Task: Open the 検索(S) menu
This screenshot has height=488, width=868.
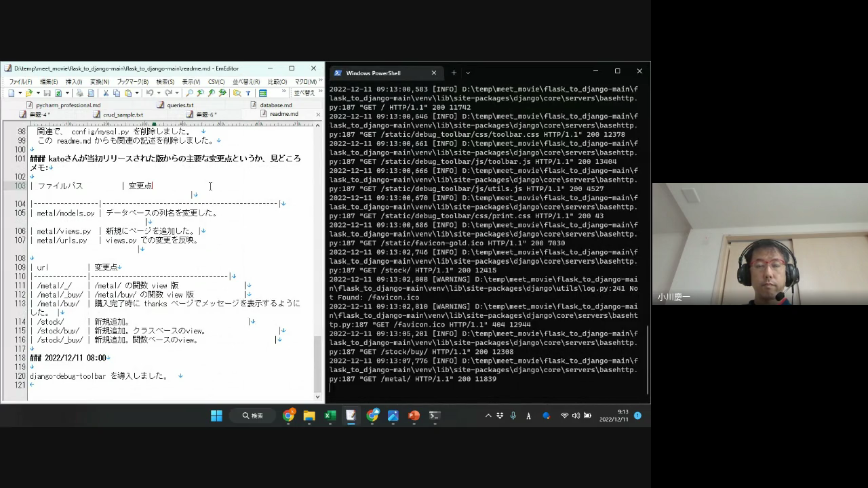Action: pos(165,82)
